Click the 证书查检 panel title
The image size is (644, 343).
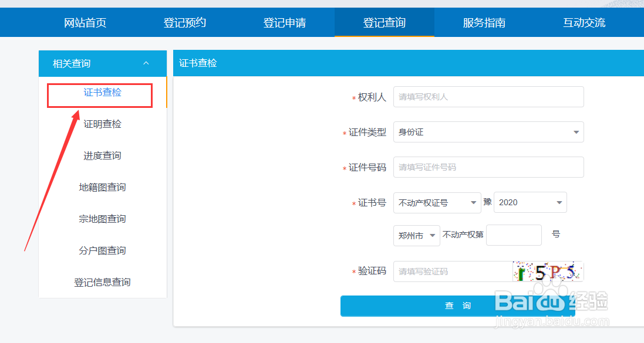pos(198,63)
